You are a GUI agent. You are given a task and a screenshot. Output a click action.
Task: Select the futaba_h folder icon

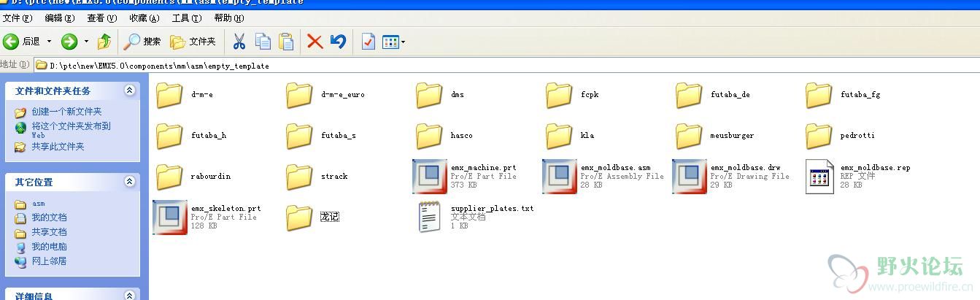(x=169, y=136)
